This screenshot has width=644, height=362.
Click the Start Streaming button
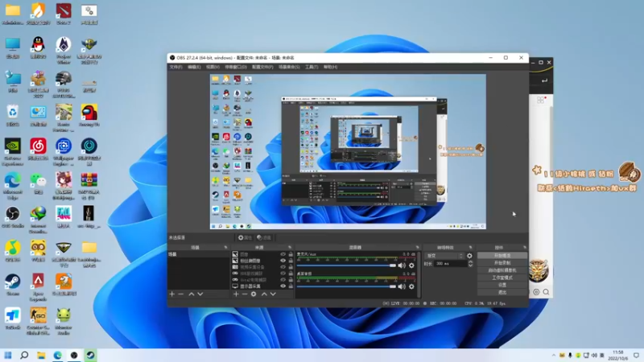tap(502, 256)
